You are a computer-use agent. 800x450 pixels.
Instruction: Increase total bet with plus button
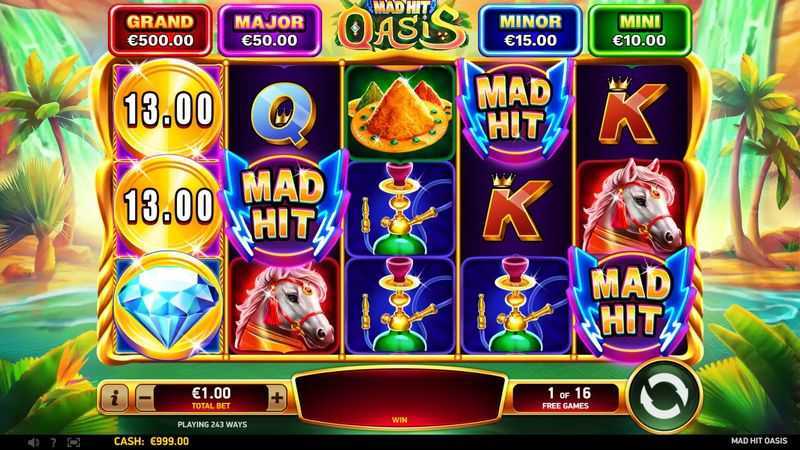point(277,398)
